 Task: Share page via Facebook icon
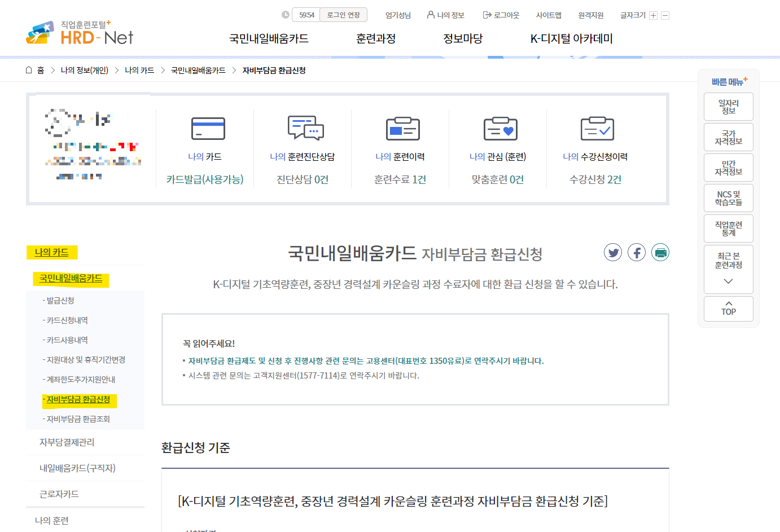pos(637,252)
